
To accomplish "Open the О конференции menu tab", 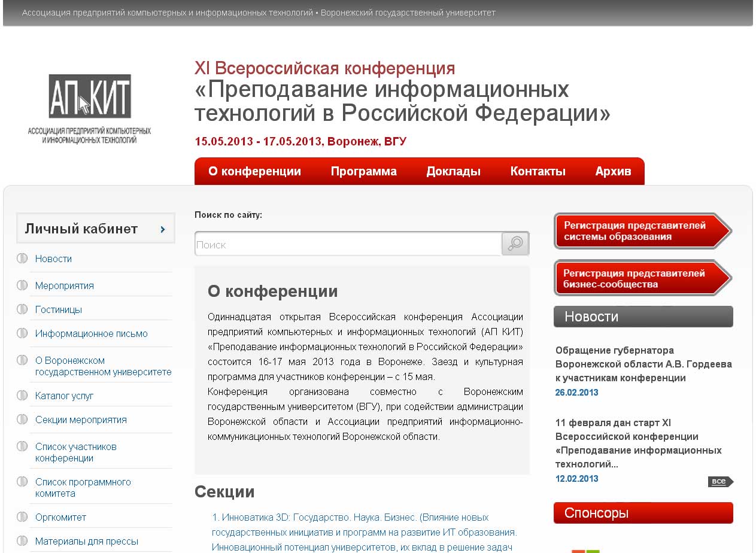I will 254,171.
